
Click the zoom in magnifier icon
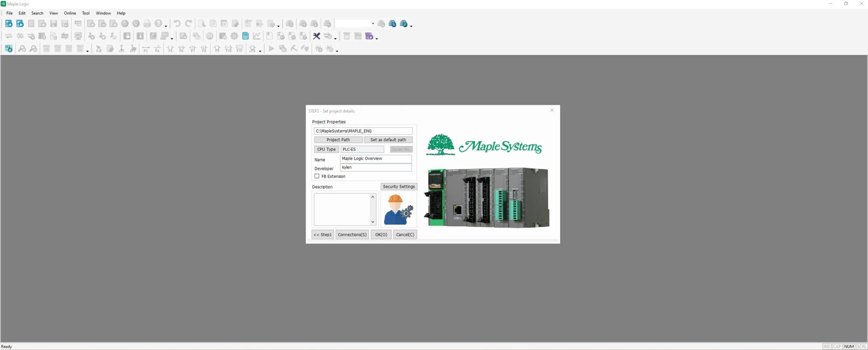point(22,49)
